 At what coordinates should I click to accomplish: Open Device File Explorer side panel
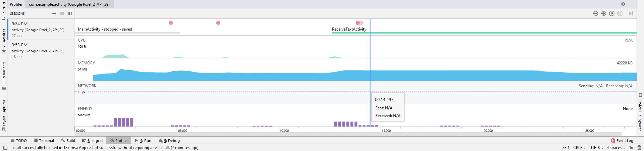point(640,112)
